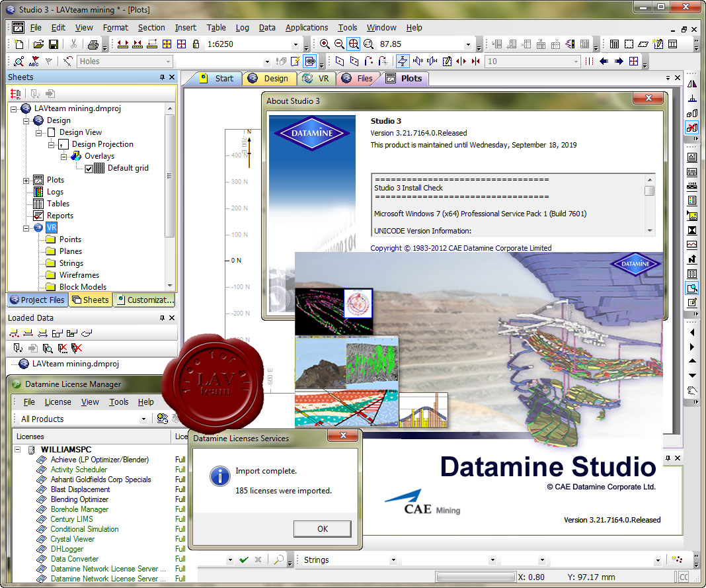
Task: Collapse the VR tree node
Action: (26, 228)
